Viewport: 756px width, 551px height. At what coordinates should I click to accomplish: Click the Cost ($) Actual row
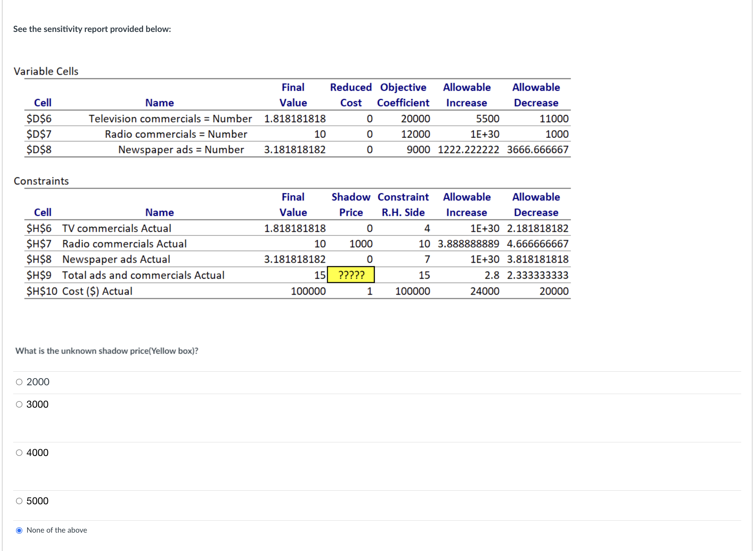coord(97,291)
